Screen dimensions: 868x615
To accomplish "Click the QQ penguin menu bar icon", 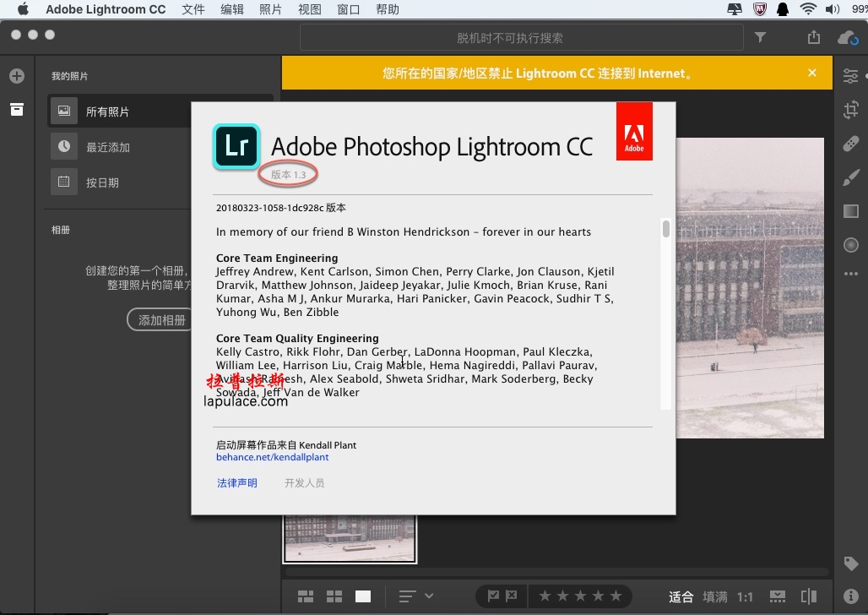I will point(783,8).
